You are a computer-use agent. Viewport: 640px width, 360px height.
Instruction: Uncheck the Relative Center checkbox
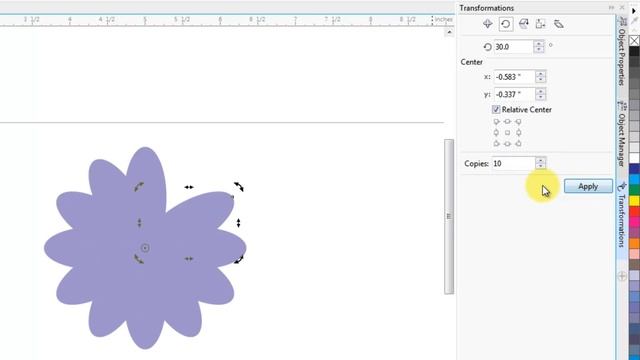coord(496,109)
